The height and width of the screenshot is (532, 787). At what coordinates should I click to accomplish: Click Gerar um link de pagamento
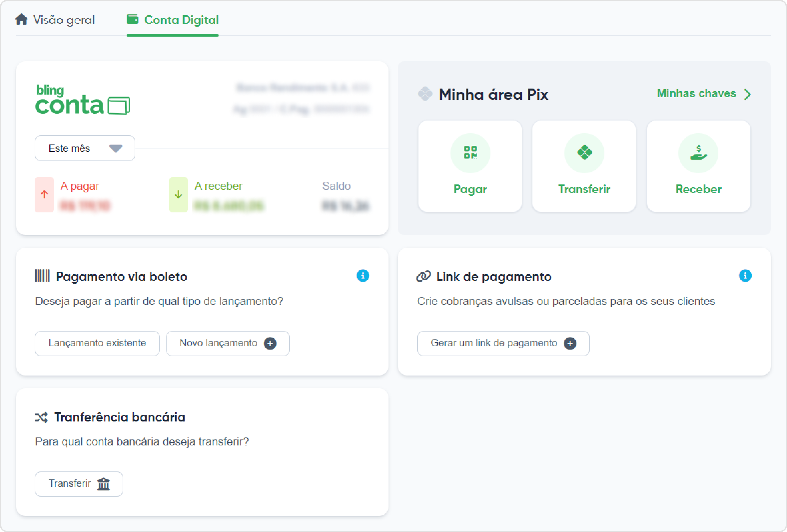click(503, 343)
